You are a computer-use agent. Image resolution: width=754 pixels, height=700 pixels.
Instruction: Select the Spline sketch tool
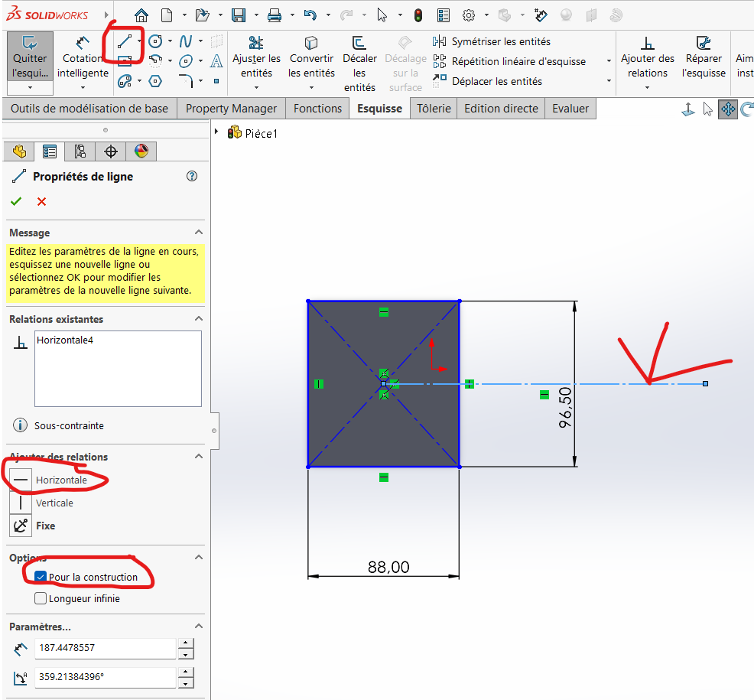pos(186,41)
